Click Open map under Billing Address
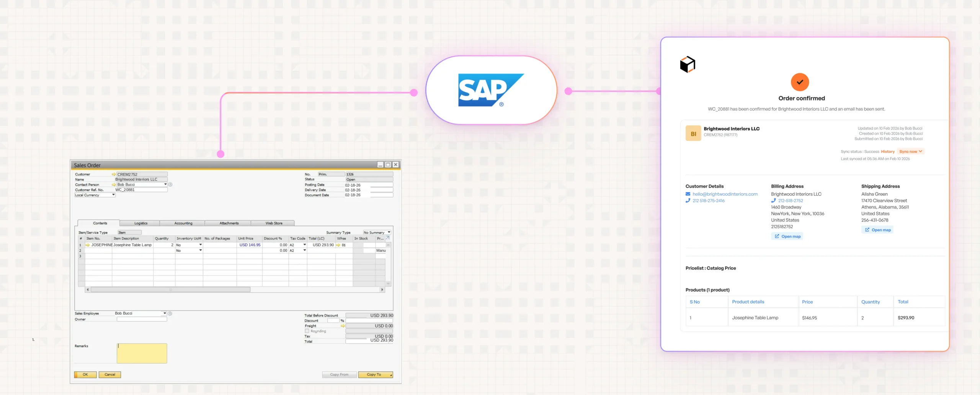This screenshot has width=980, height=395. 787,237
